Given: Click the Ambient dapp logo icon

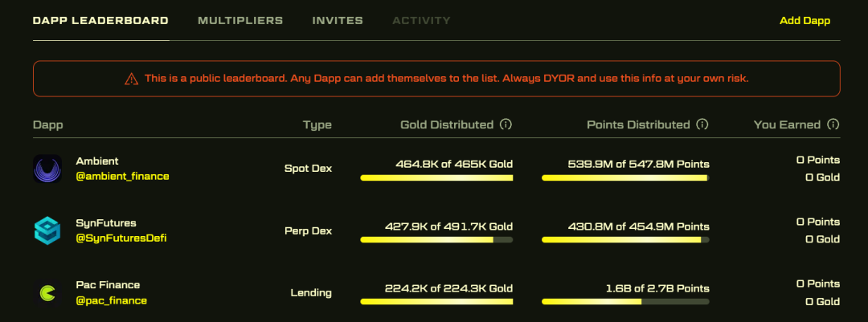Looking at the screenshot, I should coord(47,169).
